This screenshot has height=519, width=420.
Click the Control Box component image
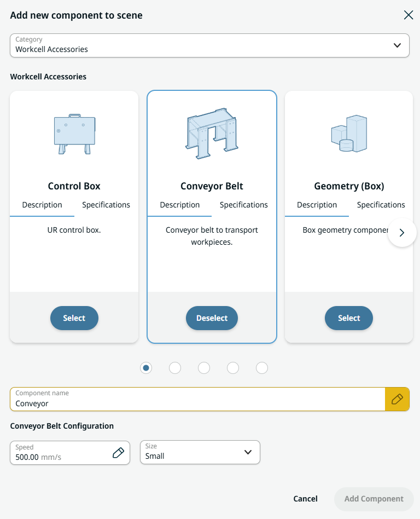(74, 134)
